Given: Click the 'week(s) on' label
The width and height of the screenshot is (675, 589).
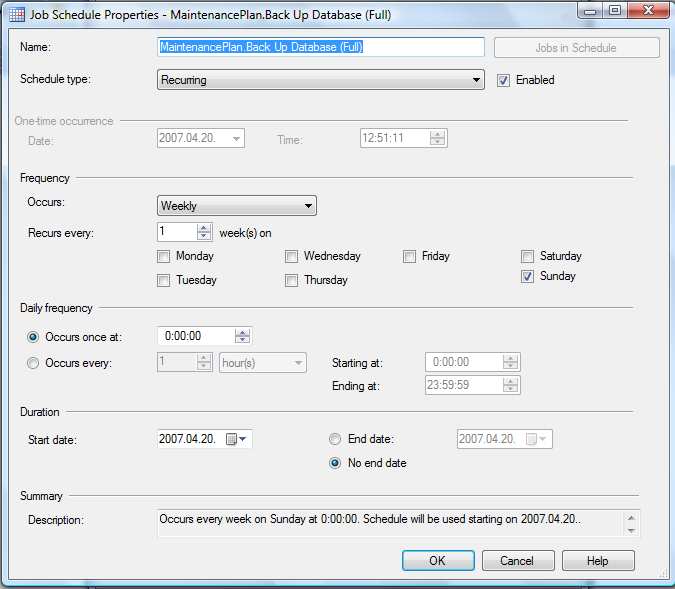Looking at the screenshot, I should pyautogui.click(x=245, y=233).
